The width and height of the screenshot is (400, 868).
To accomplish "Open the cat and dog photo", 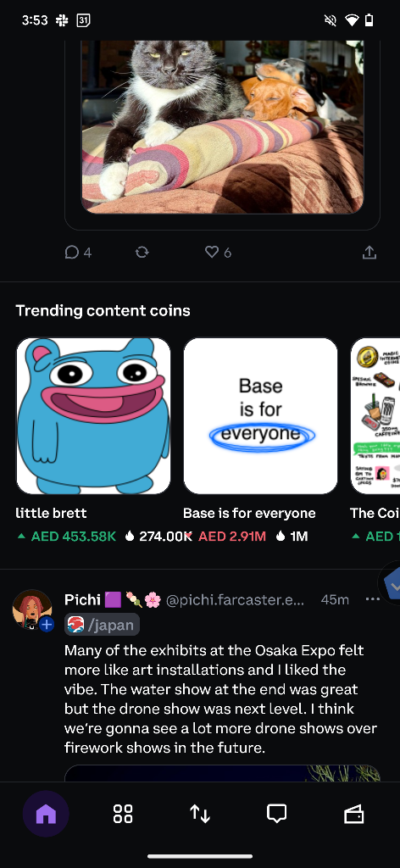I will point(222,127).
